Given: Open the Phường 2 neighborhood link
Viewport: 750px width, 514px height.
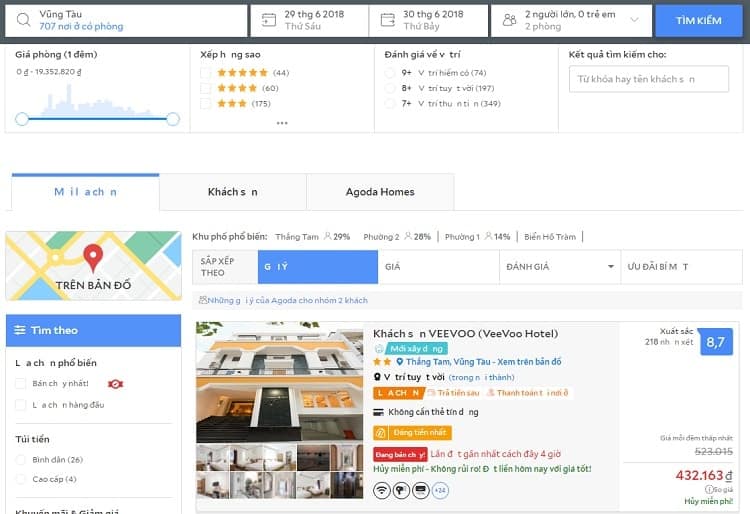Looking at the screenshot, I should [381, 237].
